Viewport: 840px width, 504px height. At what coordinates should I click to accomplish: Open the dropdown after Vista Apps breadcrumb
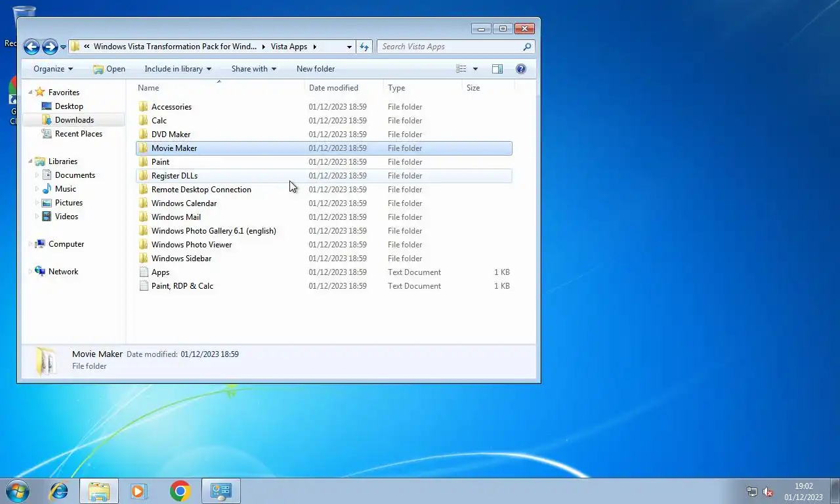(314, 47)
